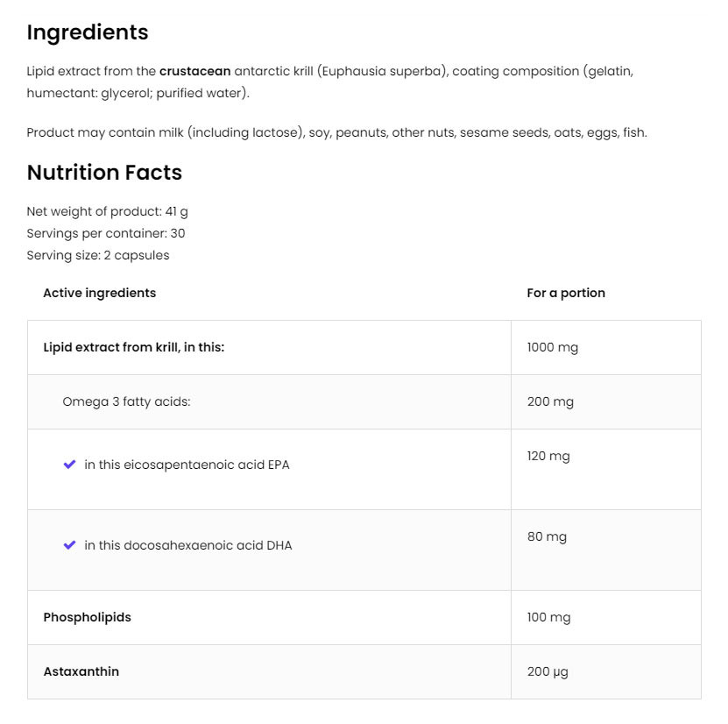Click the 120 mg EPA value

[x=548, y=456]
